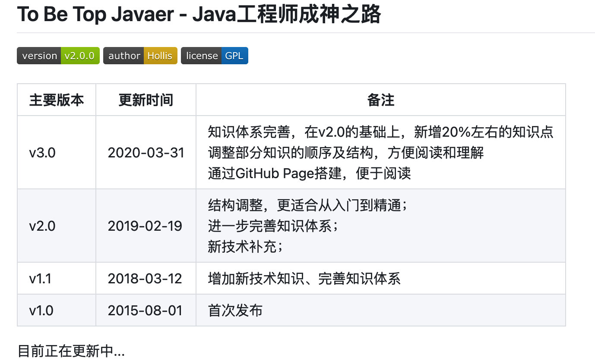The width and height of the screenshot is (595, 364).
Task: Click the 2020-03-31 date cell
Action: point(146,153)
